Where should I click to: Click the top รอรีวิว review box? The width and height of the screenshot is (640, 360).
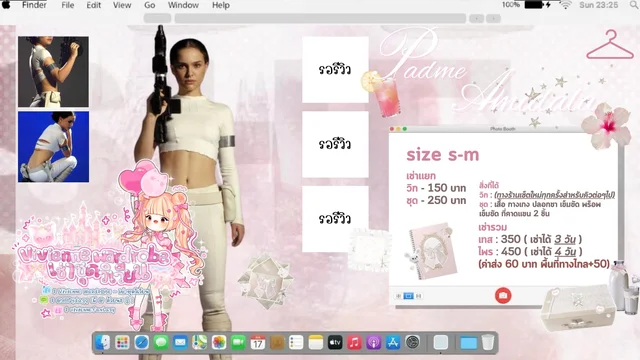tap(335, 69)
